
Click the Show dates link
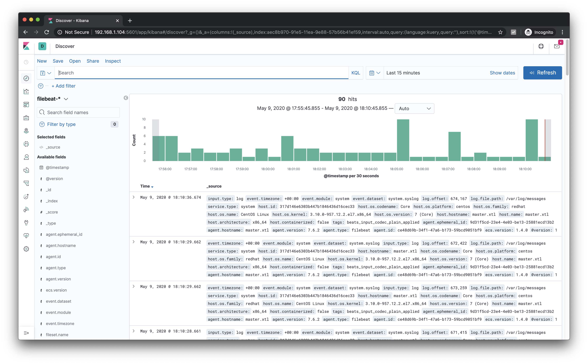[502, 73]
